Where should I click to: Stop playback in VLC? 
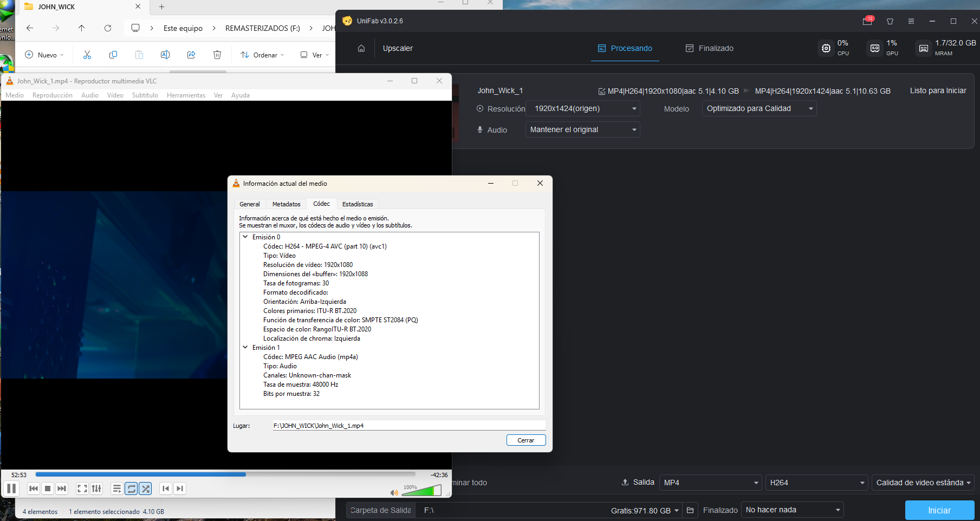coord(48,489)
